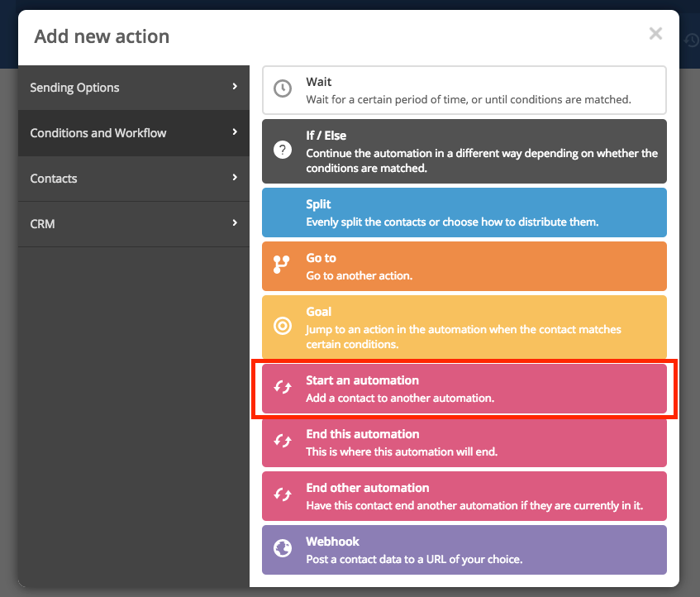
Task: Click the clock icon beside Wait
Action: pyautogui.click(x=283, y=89)
